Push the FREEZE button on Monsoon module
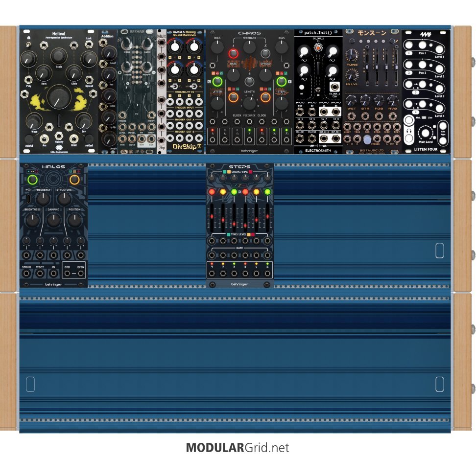476x458 pixels. pos(367,139)
